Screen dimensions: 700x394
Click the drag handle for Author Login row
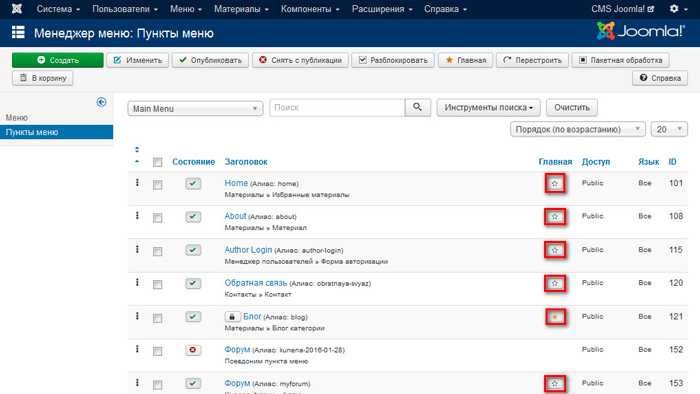(137, 249)
